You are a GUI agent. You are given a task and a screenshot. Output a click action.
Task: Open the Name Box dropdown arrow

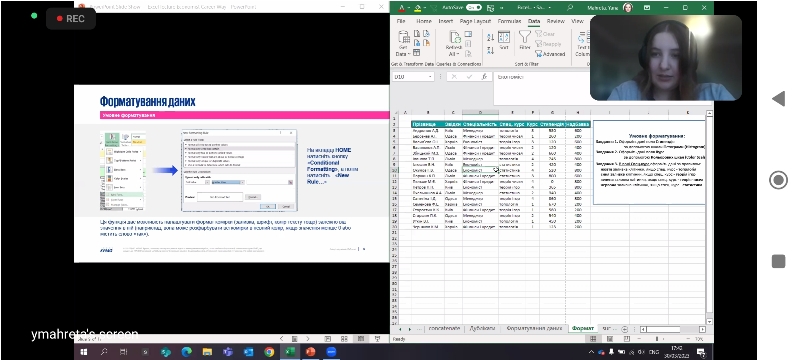tap(431, 76)
